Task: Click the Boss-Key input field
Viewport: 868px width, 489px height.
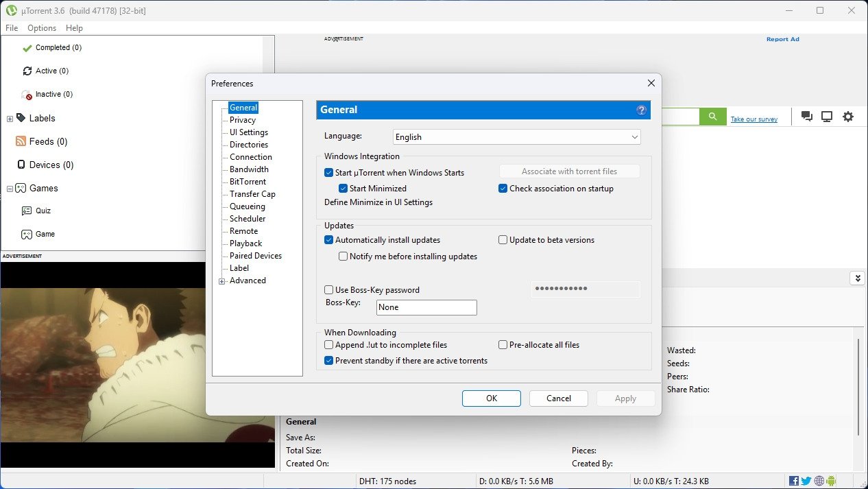Action: point(426,307)
